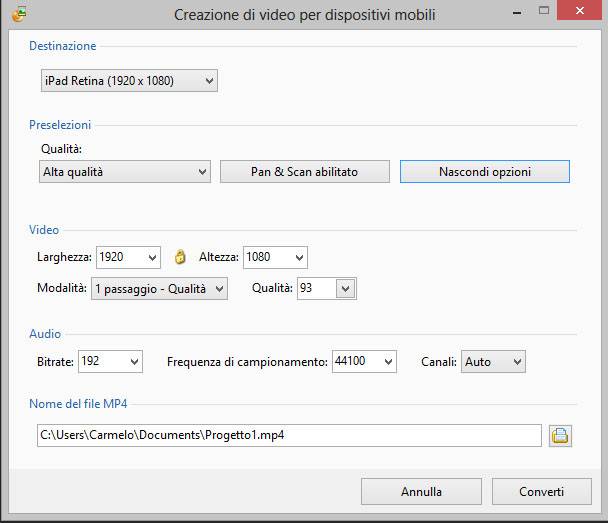Open the Canali Auto dropdown

pos(493,362)
